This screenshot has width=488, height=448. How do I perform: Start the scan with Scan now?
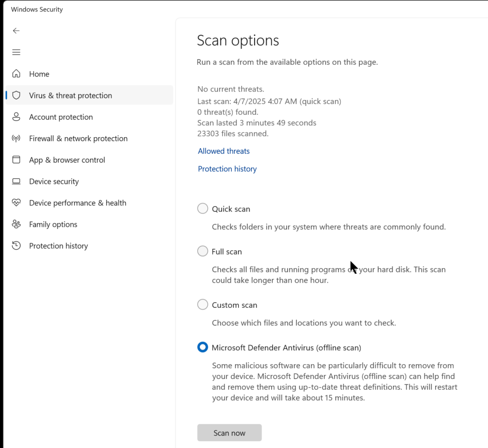coord(229,433)
